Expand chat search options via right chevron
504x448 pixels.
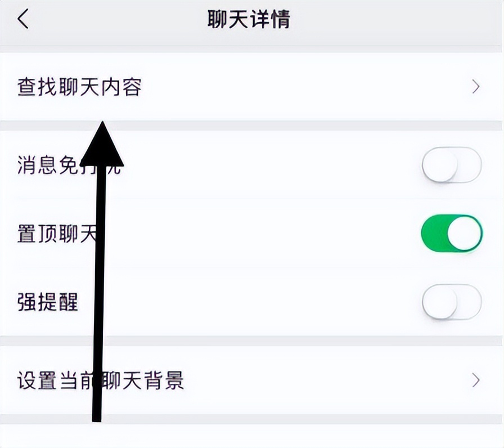(x=475, y=87)
